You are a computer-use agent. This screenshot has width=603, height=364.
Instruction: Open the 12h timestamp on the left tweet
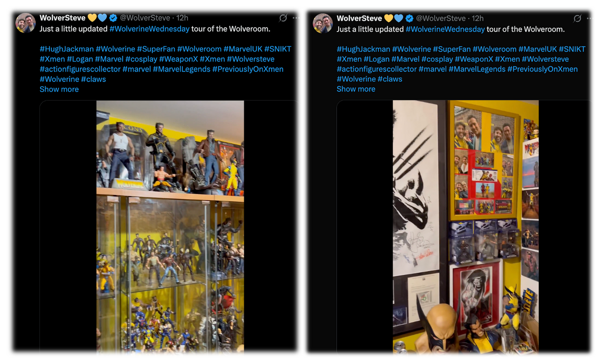[182, 18]
